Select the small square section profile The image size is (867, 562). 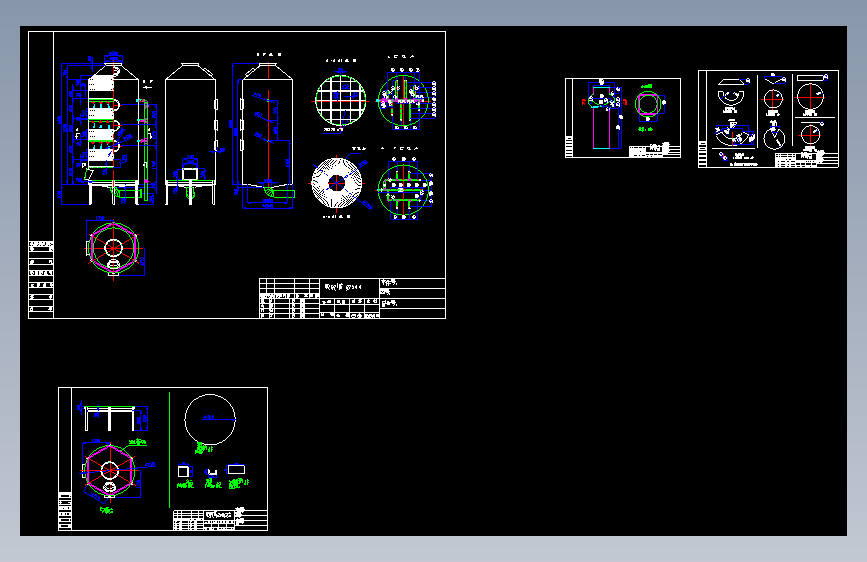pyautogui.click(x=184, y=471)
